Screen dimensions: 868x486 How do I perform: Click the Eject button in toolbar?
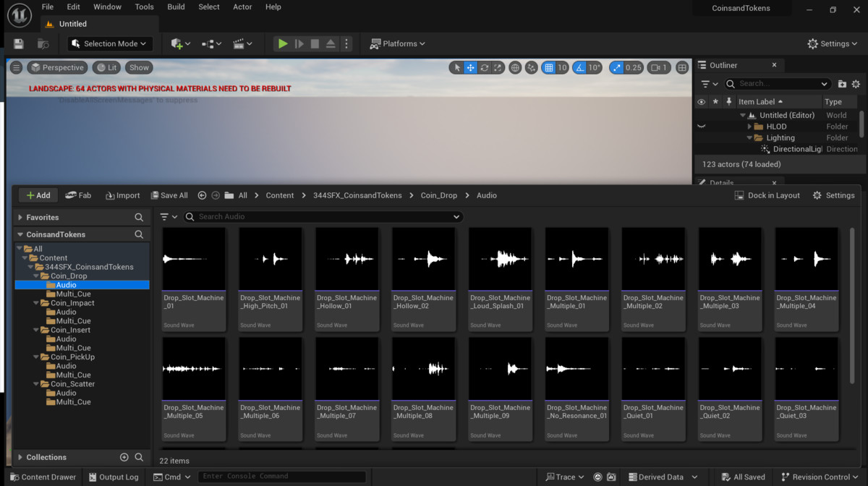331,44
